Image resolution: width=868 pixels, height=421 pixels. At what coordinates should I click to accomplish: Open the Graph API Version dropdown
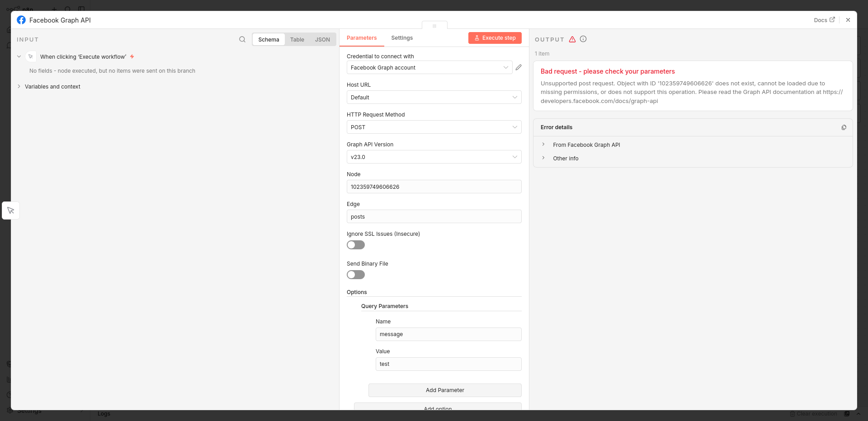coord(434,157)
